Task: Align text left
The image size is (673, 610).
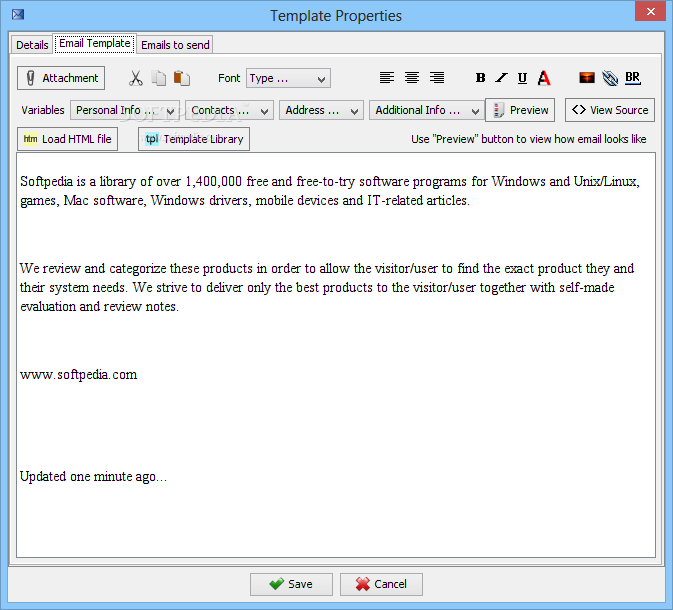Action: point(387,78)
